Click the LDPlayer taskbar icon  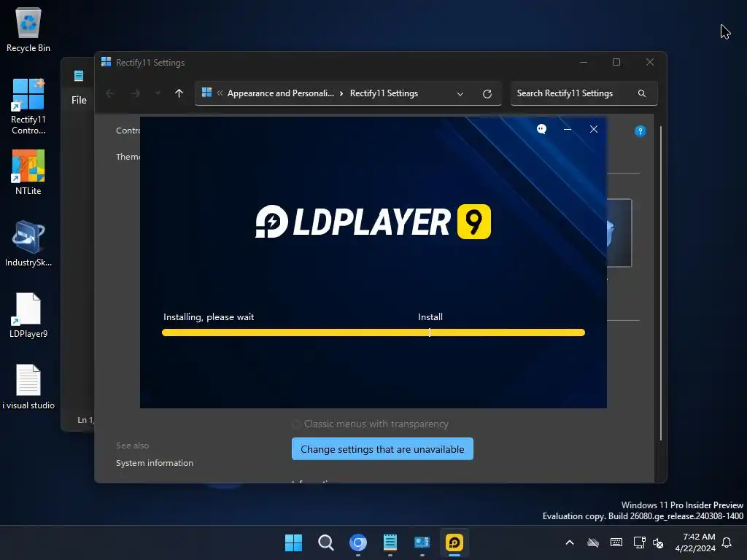point(454,542)
